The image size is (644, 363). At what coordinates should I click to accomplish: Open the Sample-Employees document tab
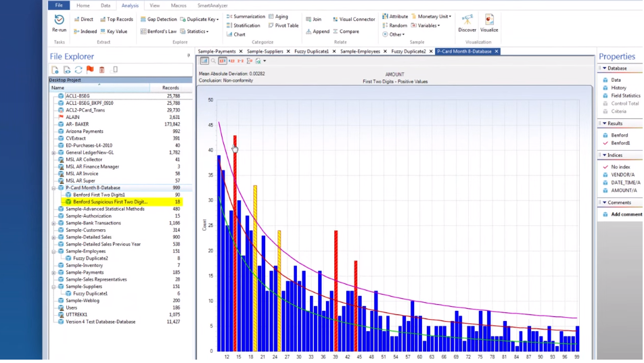pos(359,51)
